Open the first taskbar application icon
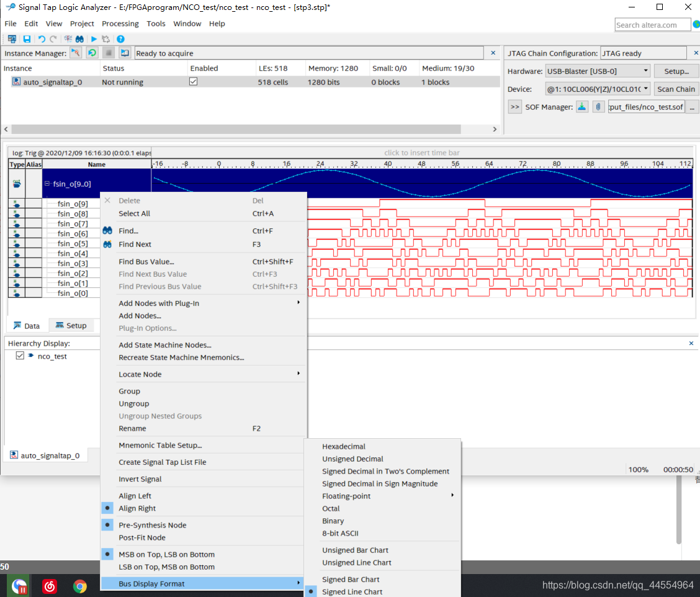This screenshot has height=597, width=700. point(19,586)
